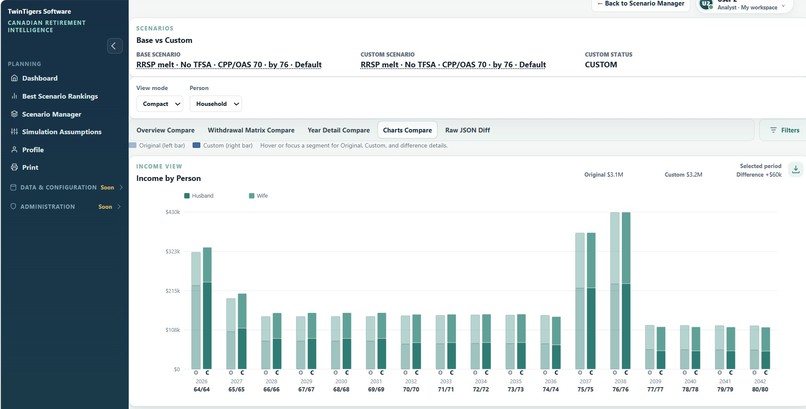Screen dimensions: 806x409
Task: Toggle the Wife legend series
Action: click(x=258, y=196)
